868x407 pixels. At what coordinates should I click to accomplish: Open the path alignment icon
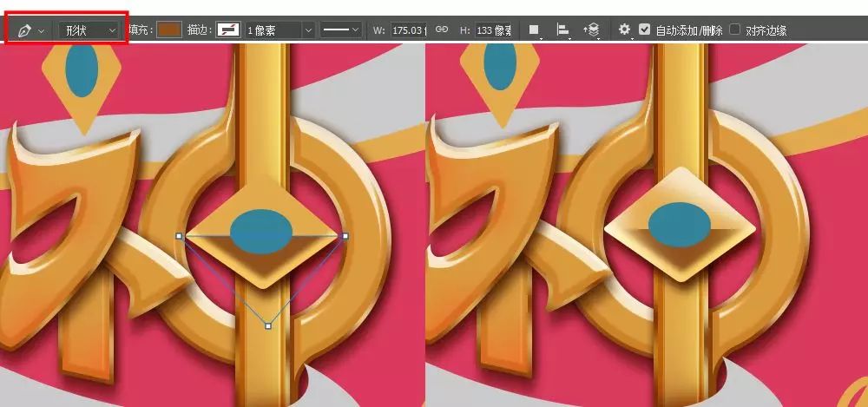pyautogui.click(x=562, y=30)
